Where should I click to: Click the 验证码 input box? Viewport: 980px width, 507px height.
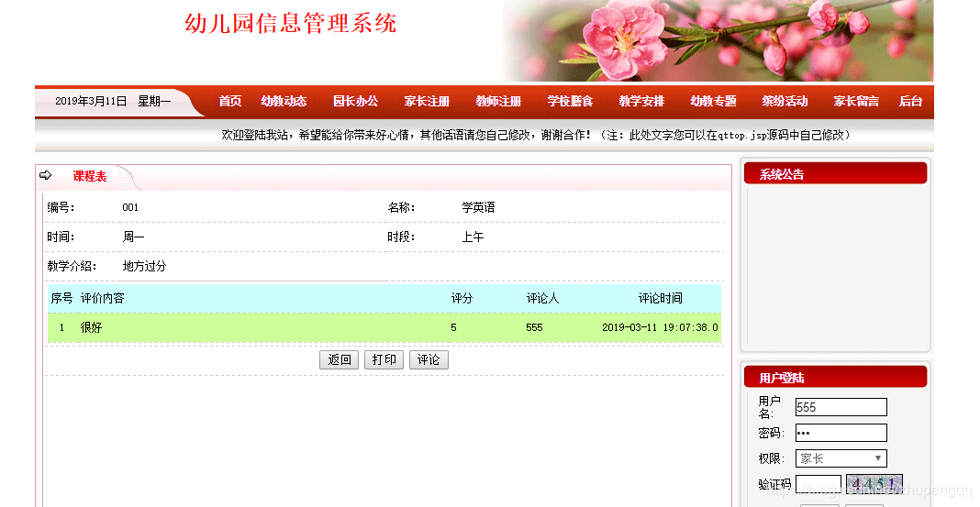click(819, 484)
